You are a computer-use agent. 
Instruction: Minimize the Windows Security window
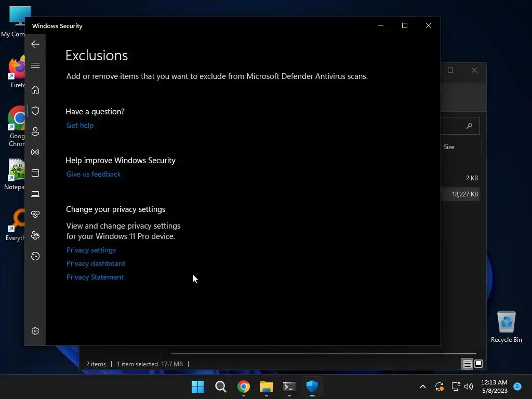pos(381,25)
